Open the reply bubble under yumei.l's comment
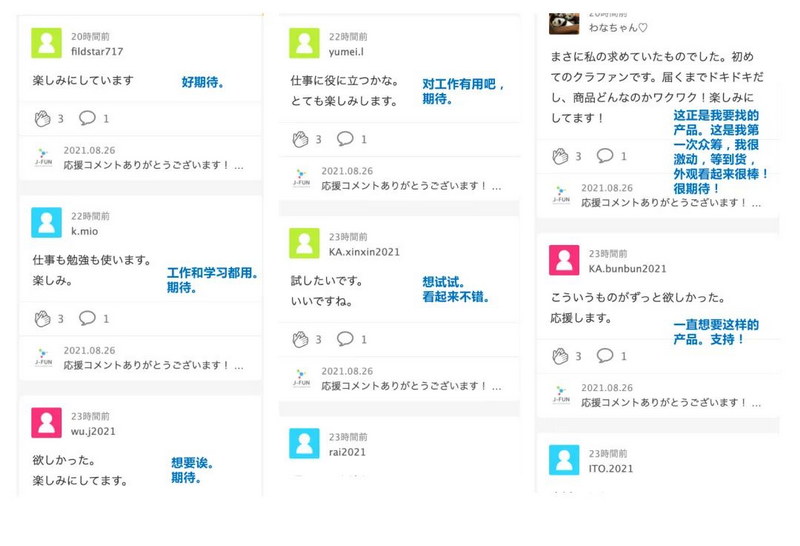This screenshot has height=546, width=800. 345,138
